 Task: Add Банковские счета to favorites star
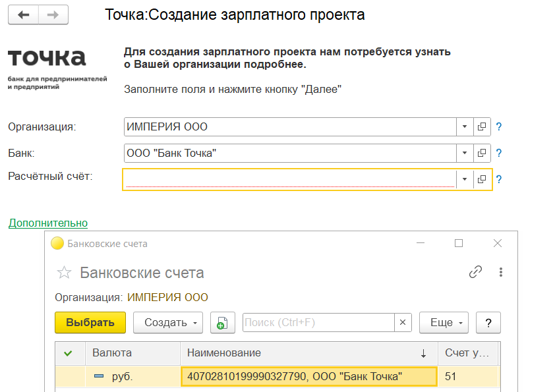tap(64, 273)
